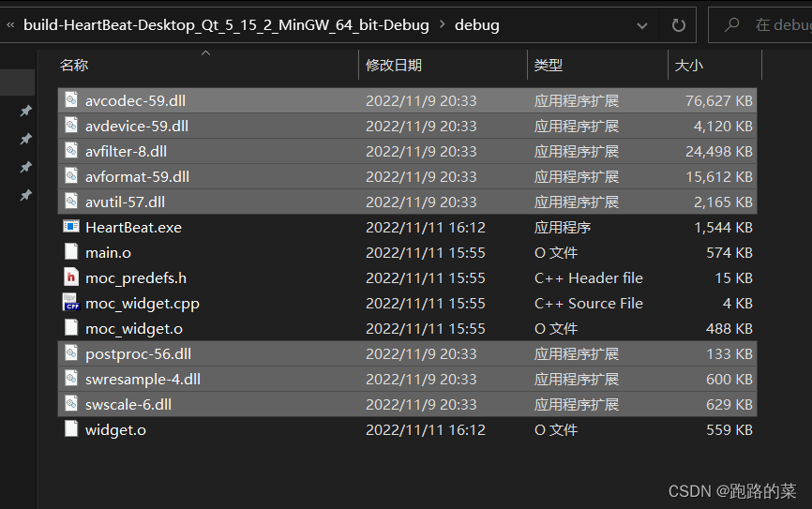Click the HeartBeat.exe application icon
Screen dimensions: 812x509
coord(71,227)
